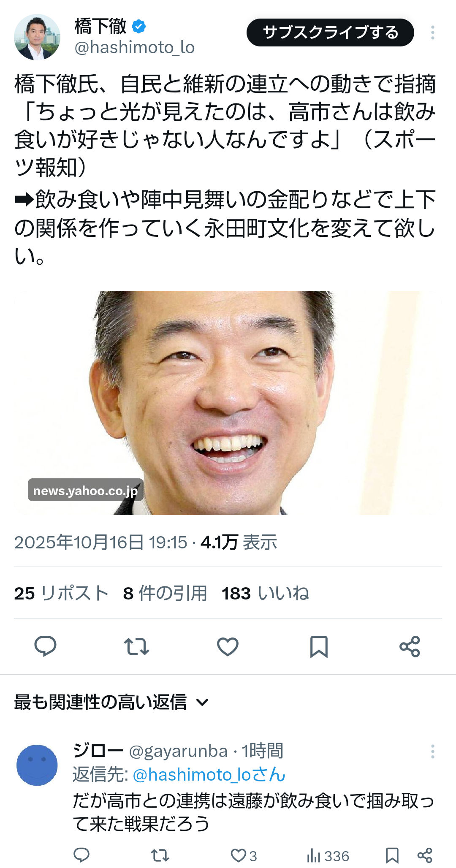Share ジロー's reply

(x=425, y=856)
